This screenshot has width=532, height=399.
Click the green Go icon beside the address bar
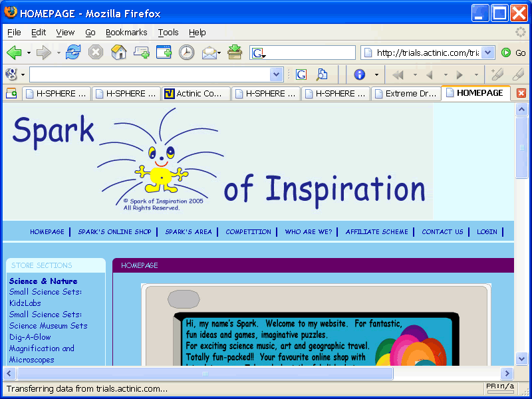point(506,53)
